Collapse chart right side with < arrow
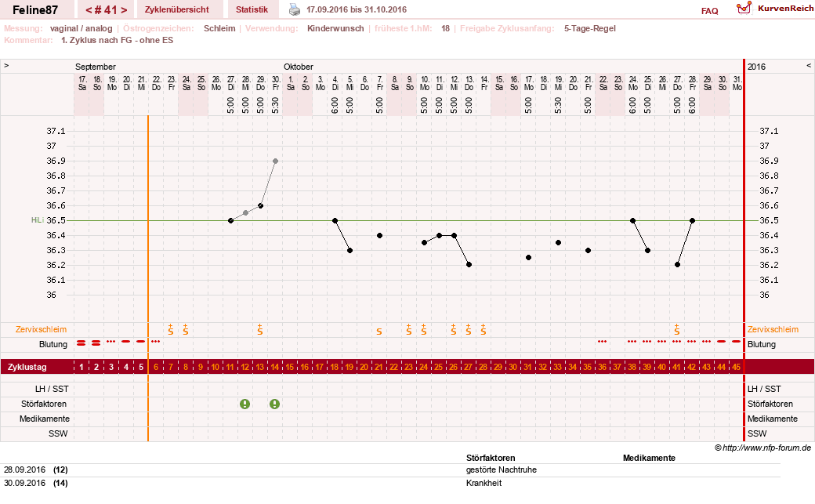 pos(808,66)
